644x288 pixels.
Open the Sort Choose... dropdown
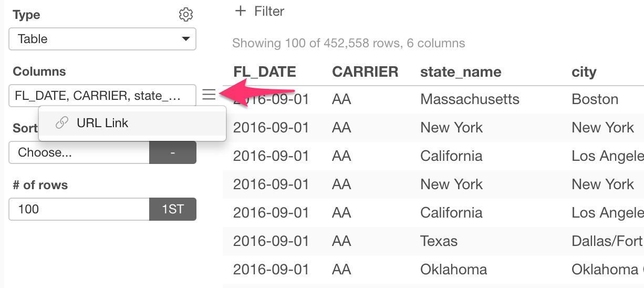pyautogui.click(x=79, y=152)
